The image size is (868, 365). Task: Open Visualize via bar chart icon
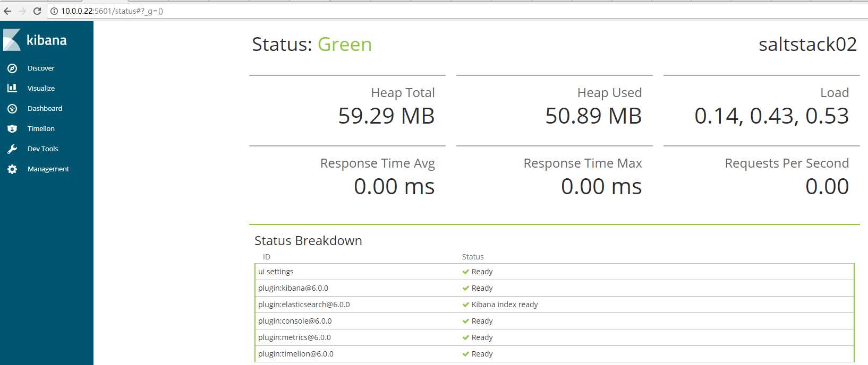(12, 88)
